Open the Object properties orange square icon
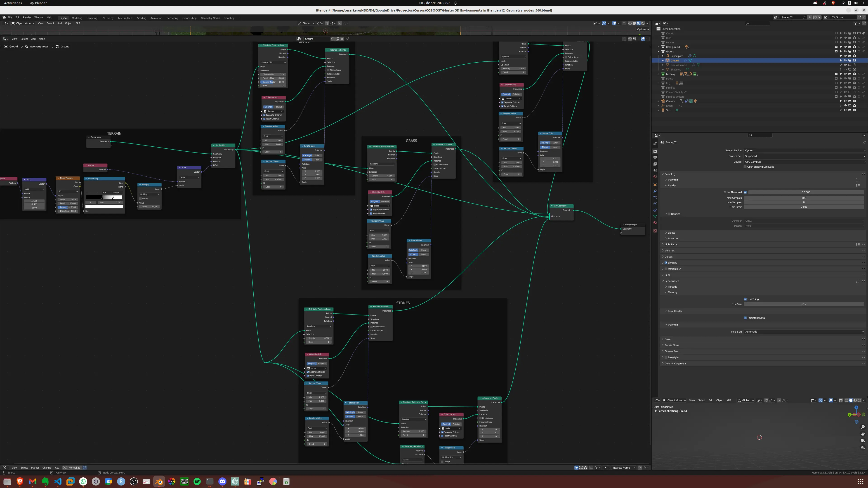 655,185
